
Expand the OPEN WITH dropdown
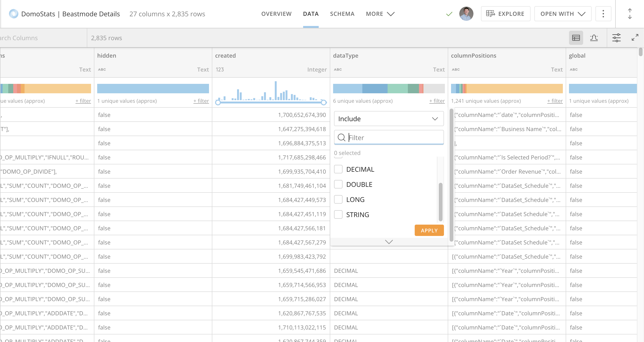[563, 14]
